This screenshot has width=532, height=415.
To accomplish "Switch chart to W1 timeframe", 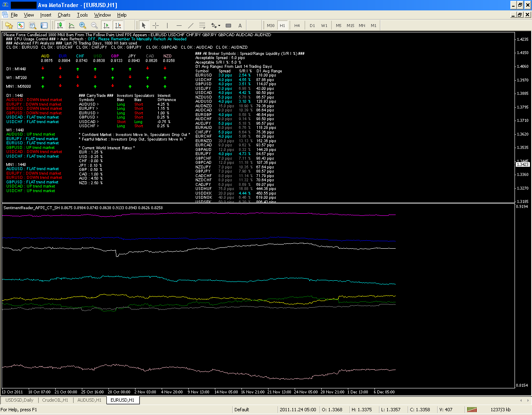I will coord(324,25).
